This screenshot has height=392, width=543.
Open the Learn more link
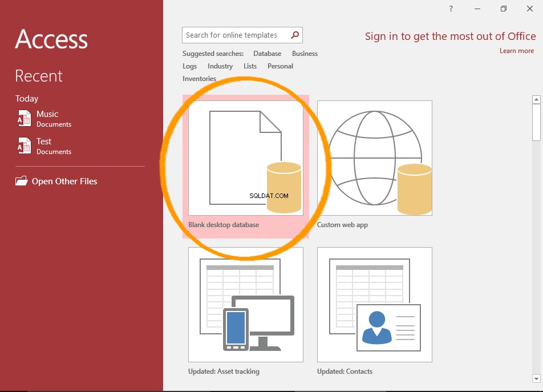coord(517,51)
